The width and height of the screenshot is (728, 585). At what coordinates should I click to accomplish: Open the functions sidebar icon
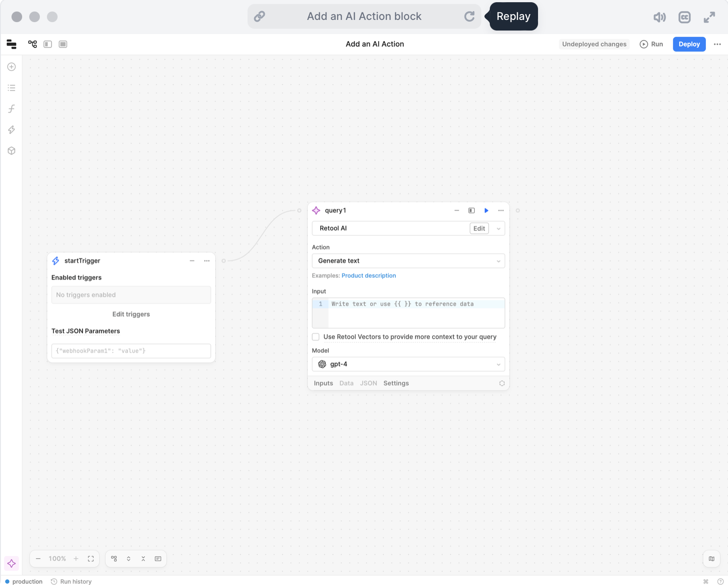pos(12,109)
